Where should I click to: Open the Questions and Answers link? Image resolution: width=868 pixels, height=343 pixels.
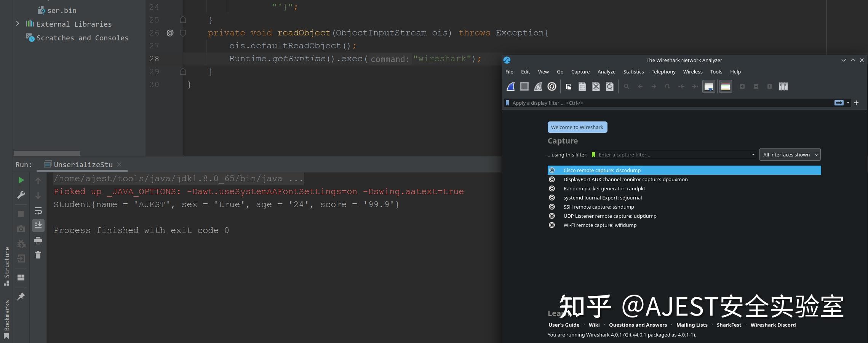638,325
